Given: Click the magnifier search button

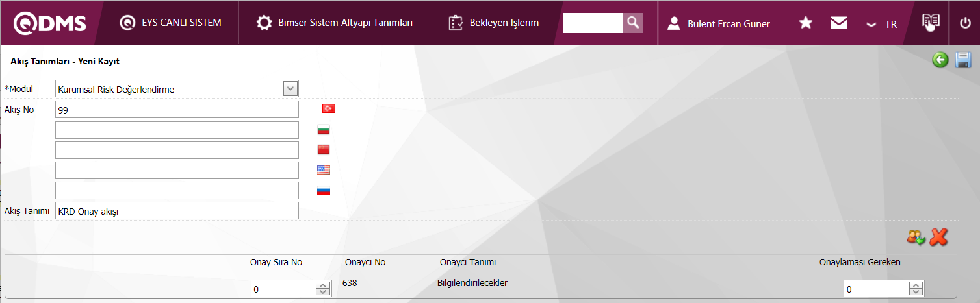Looking at the screenshot, I should (x=633, y=23).
